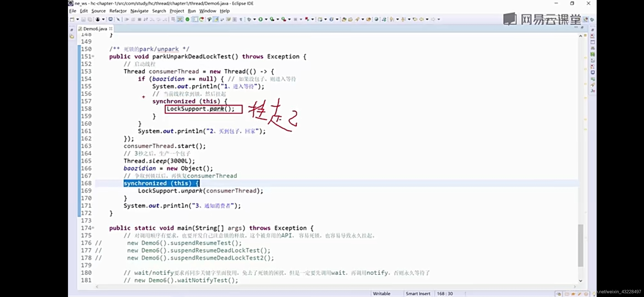Open the Refactor menu
This screenshot has width=644, height=297.
[118, 11]
